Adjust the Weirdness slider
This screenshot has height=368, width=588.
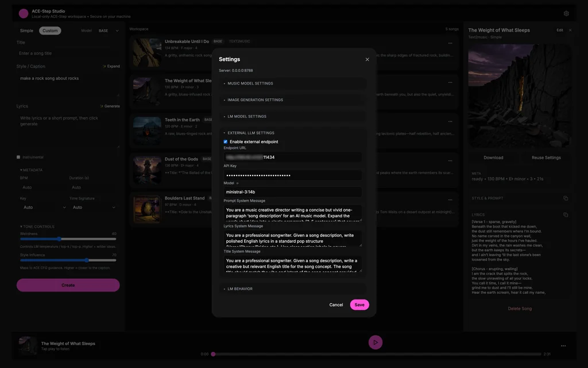click(x=59, y=239)
